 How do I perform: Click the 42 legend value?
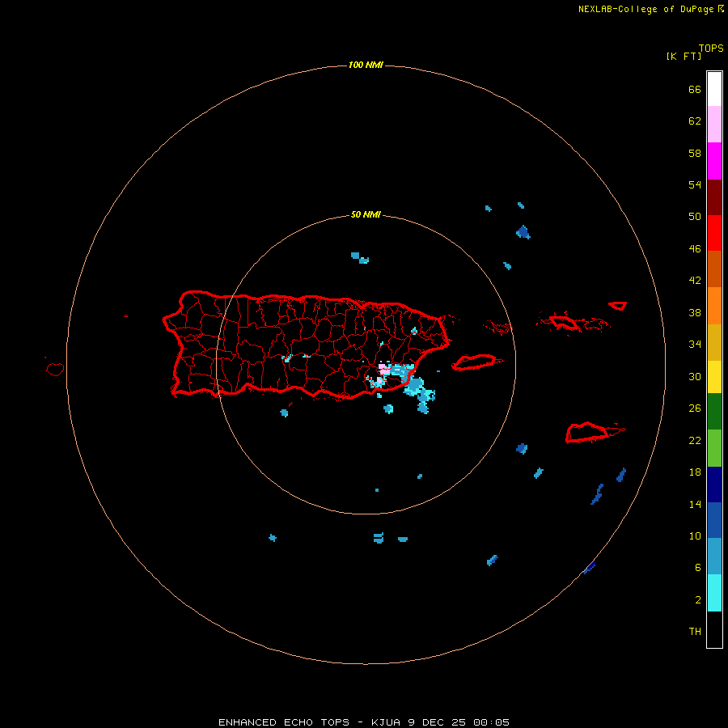coord(695,280)
